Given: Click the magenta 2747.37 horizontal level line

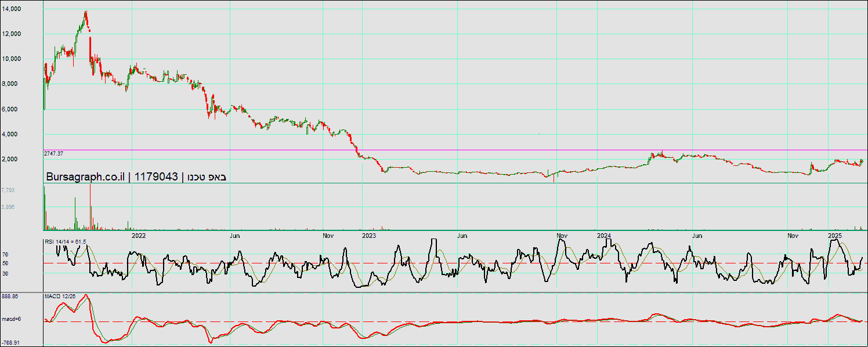Looking at the screenshot, I should tap(455, 150).
